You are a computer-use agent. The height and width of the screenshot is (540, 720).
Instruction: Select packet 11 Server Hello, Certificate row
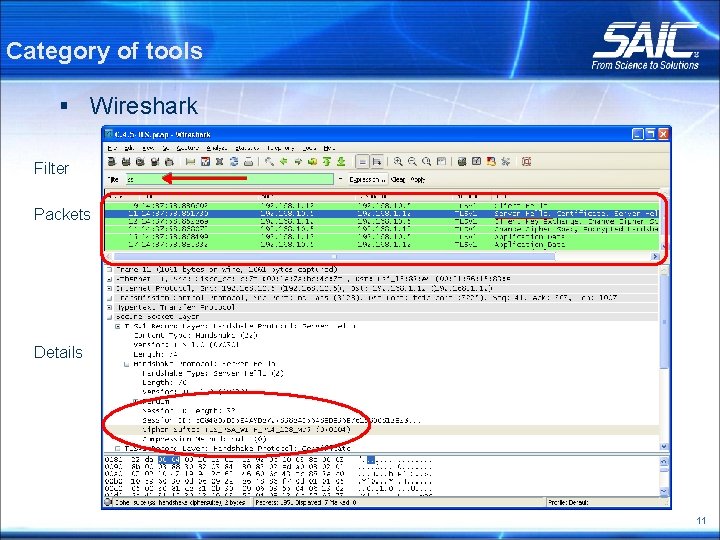tap(382, 214)
